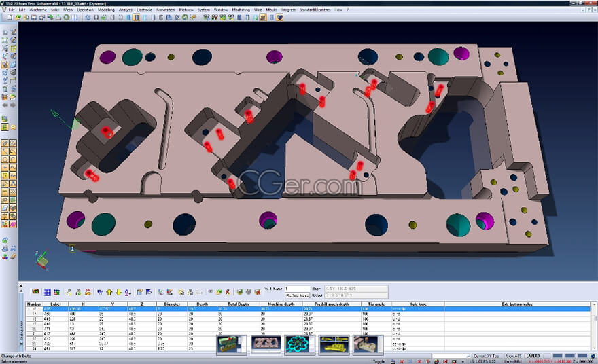Click first blue swatch in bottom status bar

[558, 356]
